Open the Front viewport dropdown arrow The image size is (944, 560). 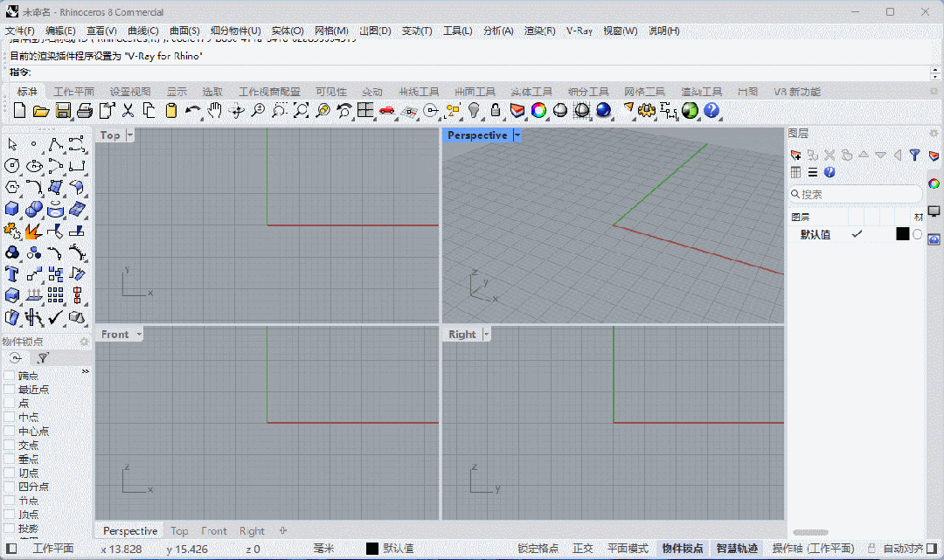point(138,335)
